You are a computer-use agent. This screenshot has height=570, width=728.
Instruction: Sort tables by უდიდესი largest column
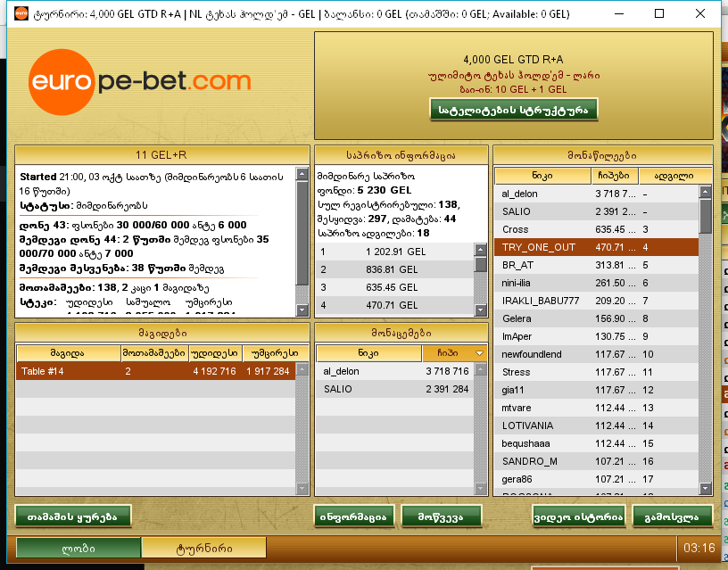tap(216, 353)
